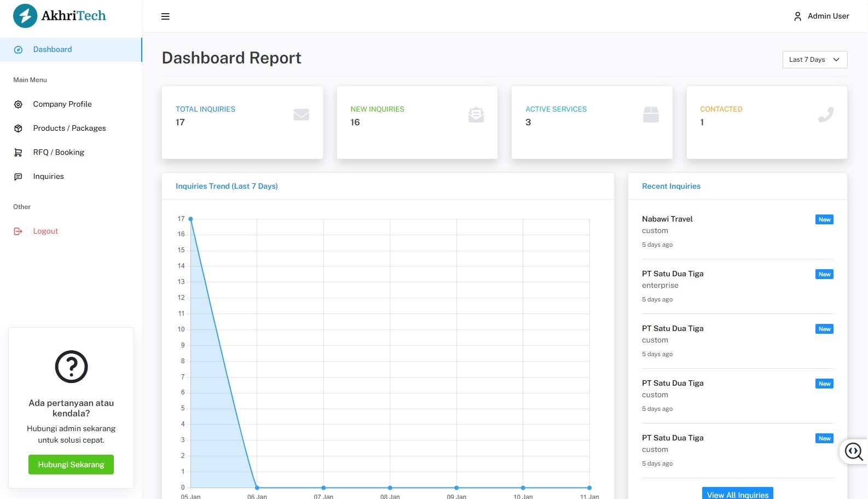868x499 pixels.
Task: Click the Other section label in sidebar
Action: click(22, 207)
